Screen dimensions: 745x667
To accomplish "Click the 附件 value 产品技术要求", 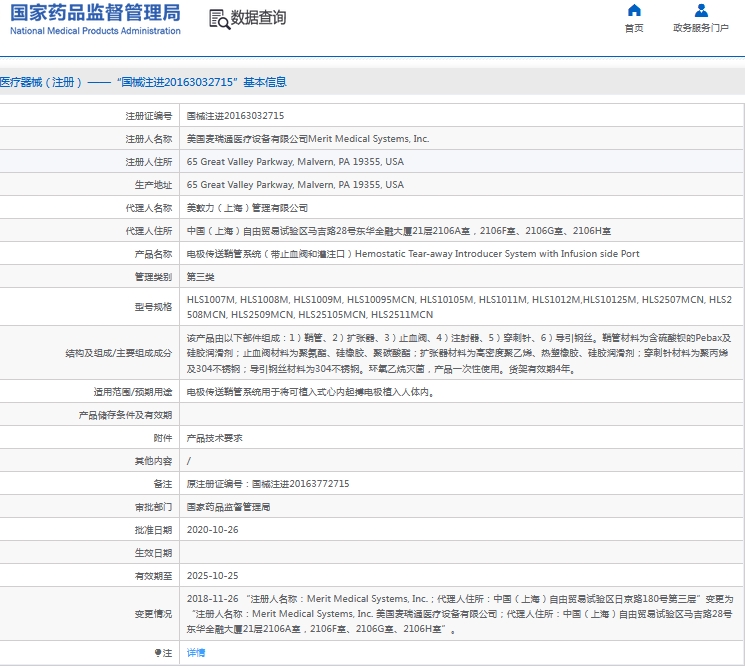I will point(214,438).
